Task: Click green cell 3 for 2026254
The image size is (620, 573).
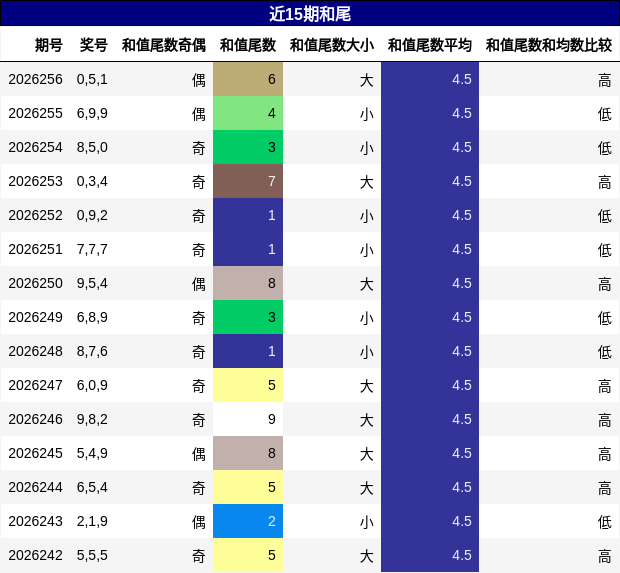Action: 248,147
